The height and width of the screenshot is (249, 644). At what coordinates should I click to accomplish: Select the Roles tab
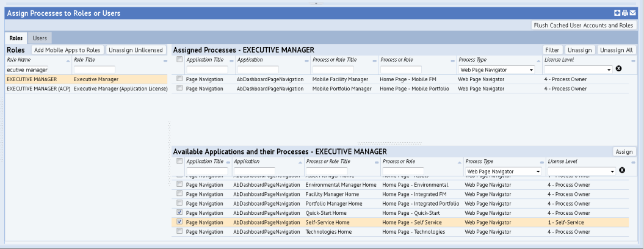(x=16, y=38)
